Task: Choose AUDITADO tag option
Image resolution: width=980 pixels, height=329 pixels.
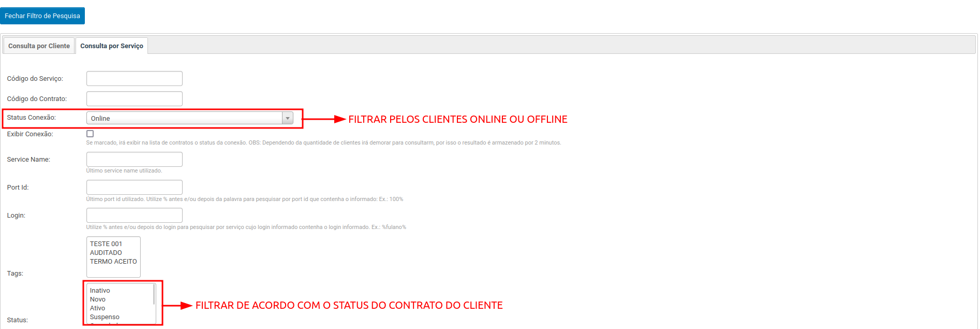Action: [106, 253]
